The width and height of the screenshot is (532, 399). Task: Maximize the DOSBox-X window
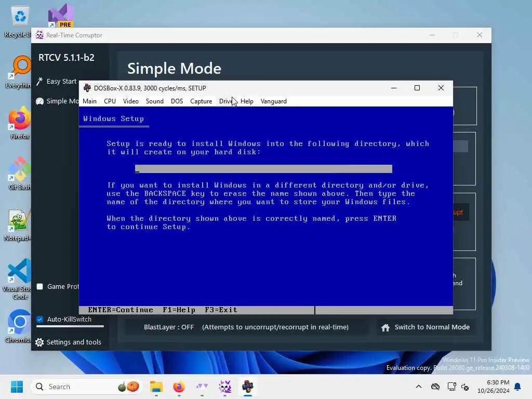coord(417,88)
